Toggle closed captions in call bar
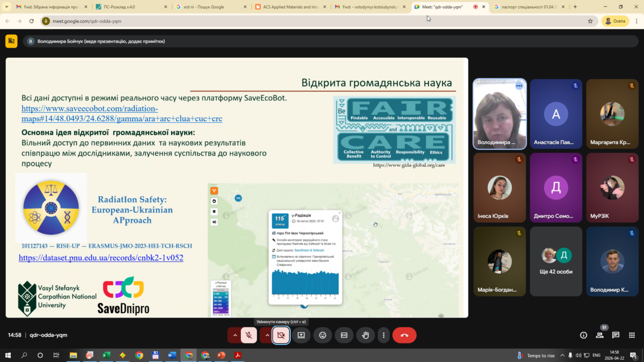This screenshot has width=644, height=362. (344, 335)
